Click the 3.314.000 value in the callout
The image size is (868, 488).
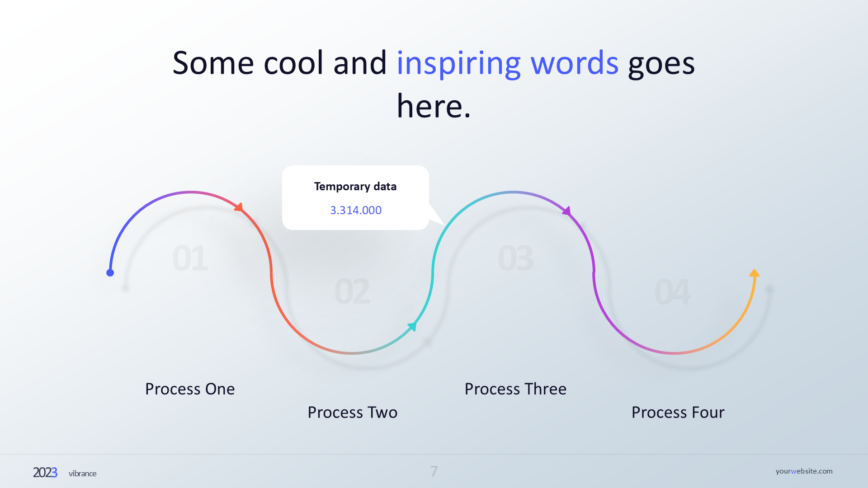356,210
